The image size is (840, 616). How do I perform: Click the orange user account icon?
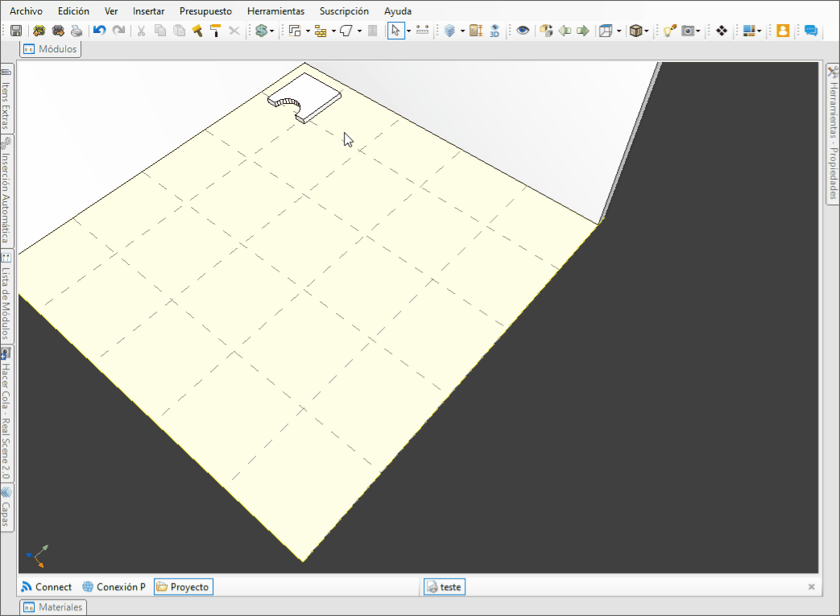click(x=783, y=31)
